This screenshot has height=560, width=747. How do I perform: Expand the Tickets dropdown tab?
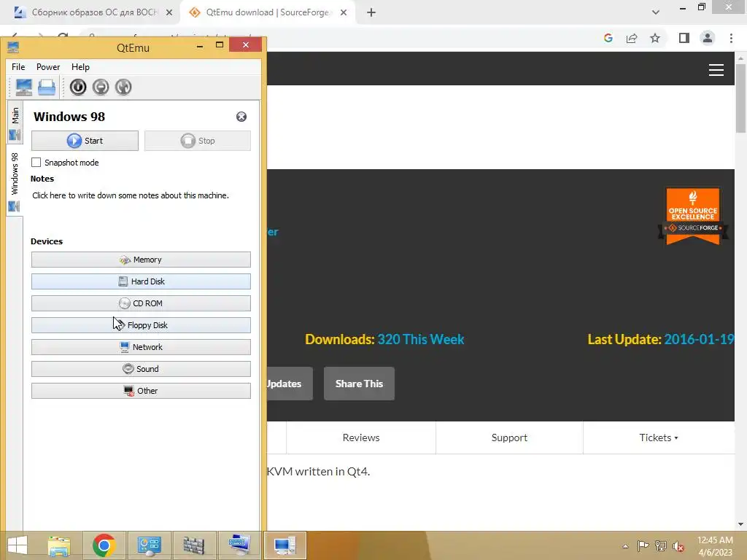click(x=659, y=437)
